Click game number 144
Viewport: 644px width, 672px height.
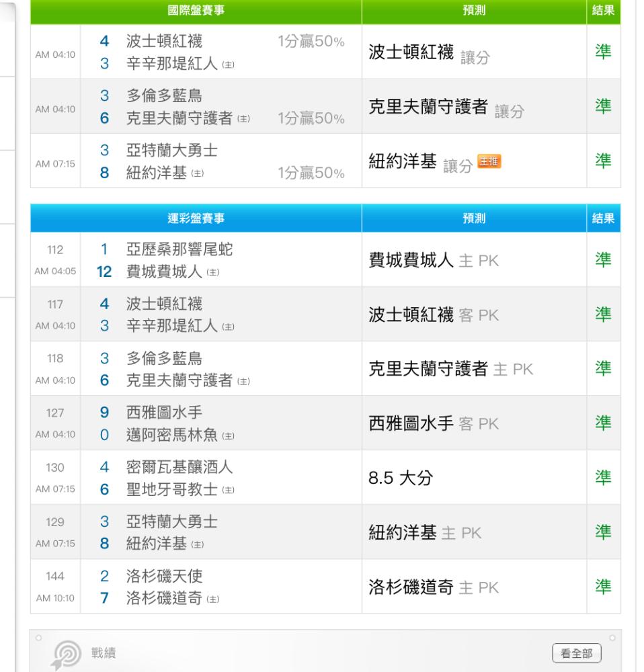tap(55, 577)
